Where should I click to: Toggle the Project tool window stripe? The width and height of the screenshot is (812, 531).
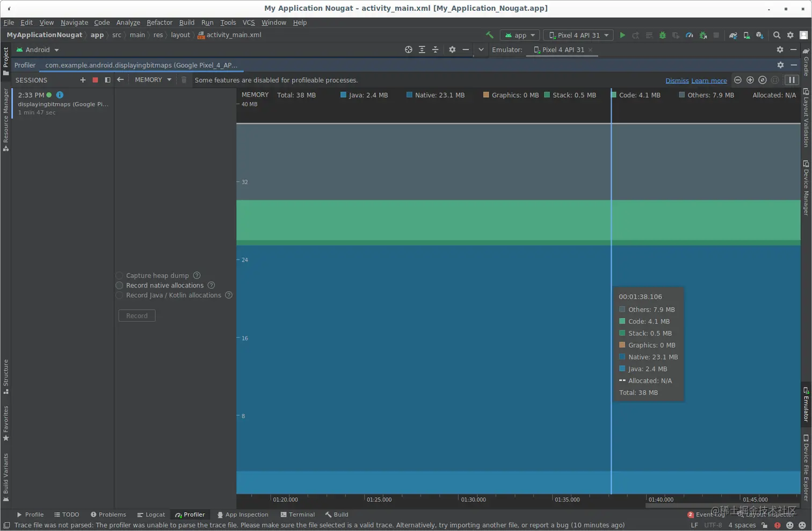(x=6, y=61)
